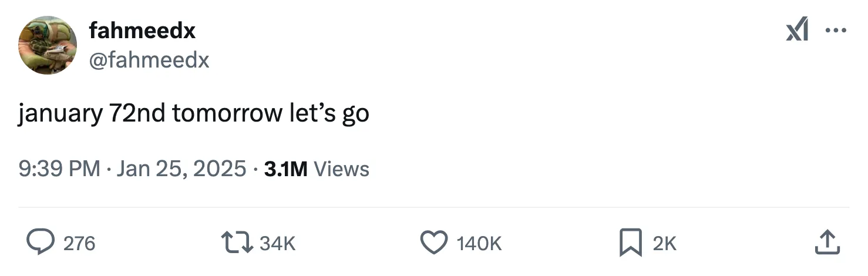868x276 pixels.
Task: Click the @fahmeedx handle
Action: coord(149,60)
